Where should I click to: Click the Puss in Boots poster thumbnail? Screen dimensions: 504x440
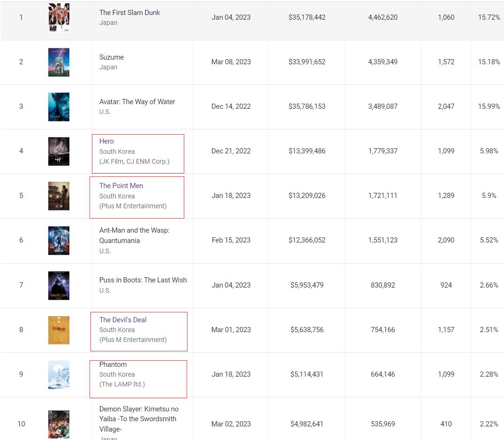pos(59,286)
